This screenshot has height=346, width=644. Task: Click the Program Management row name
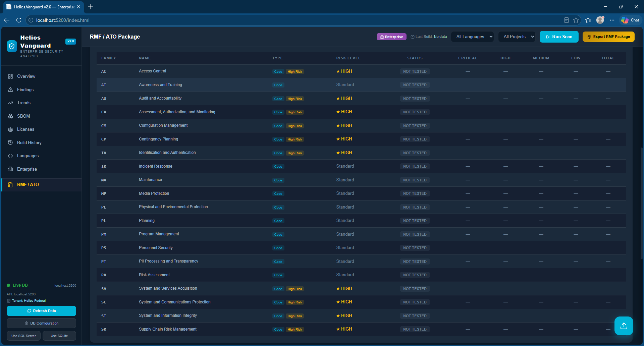pos(159,234)
